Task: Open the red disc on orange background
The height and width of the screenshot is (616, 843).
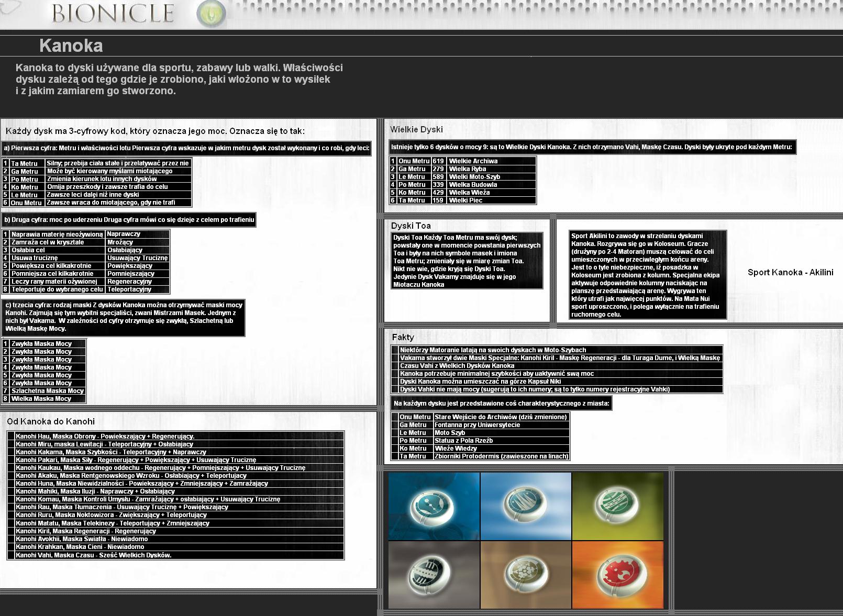Action: click(618, 575)
